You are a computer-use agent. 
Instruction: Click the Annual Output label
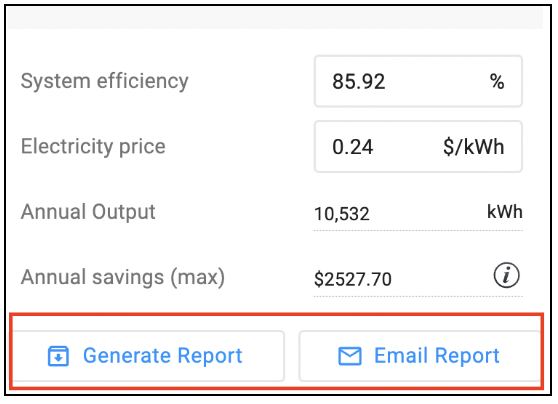tap(88, 212)
